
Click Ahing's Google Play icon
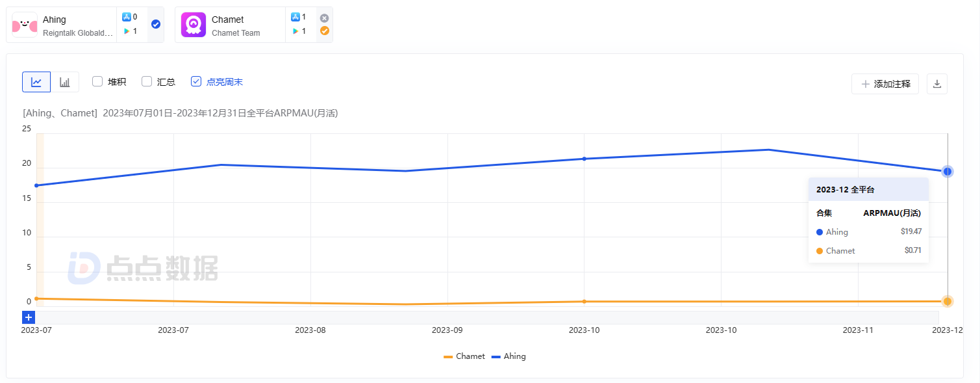coord(127,31)
